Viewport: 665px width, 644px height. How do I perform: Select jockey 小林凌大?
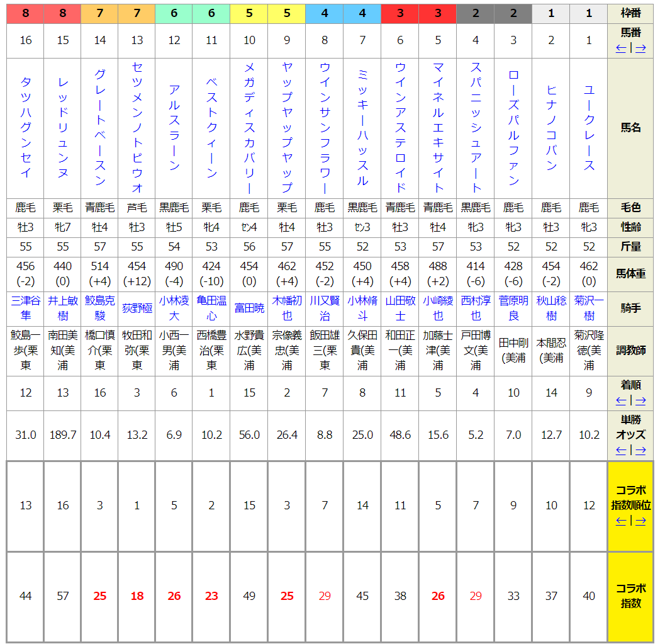[174, 308]
